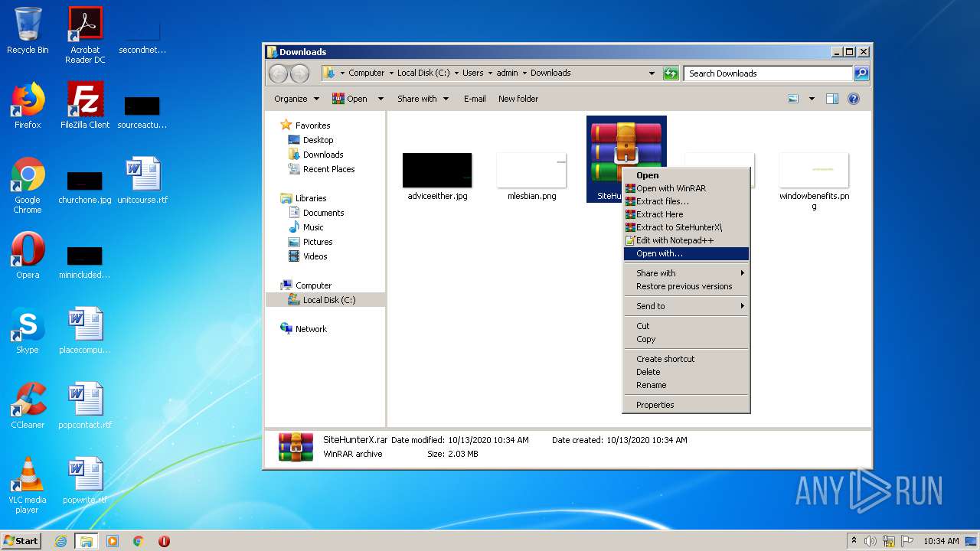Choose Edit with Notepad++
The width and height of the screenshot is (980, 551).
[x=686, y=240]
